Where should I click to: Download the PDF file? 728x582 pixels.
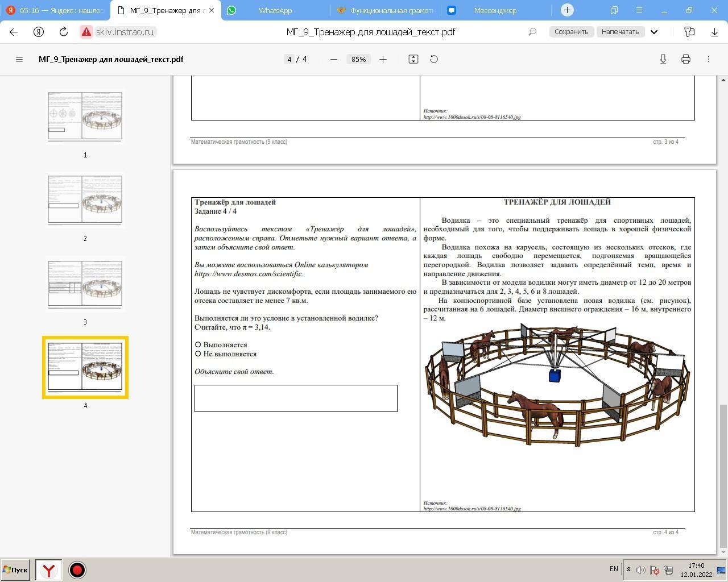[663, 59]
